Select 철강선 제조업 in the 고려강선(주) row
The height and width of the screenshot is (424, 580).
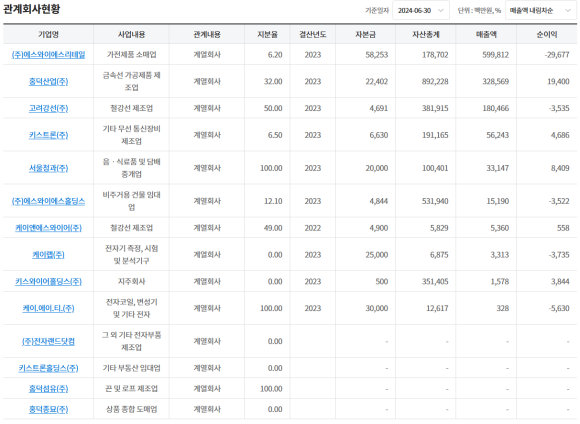131,108
